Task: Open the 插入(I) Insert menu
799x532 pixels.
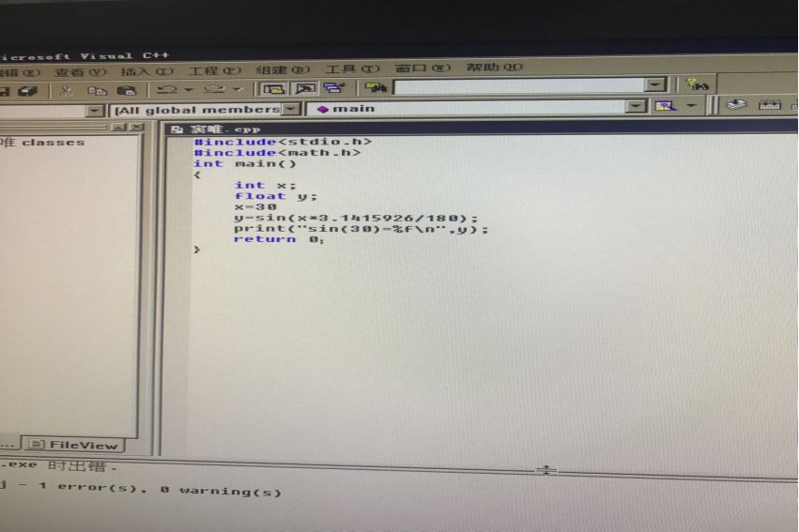Action: pyautogui.click(x=146, y=71)
